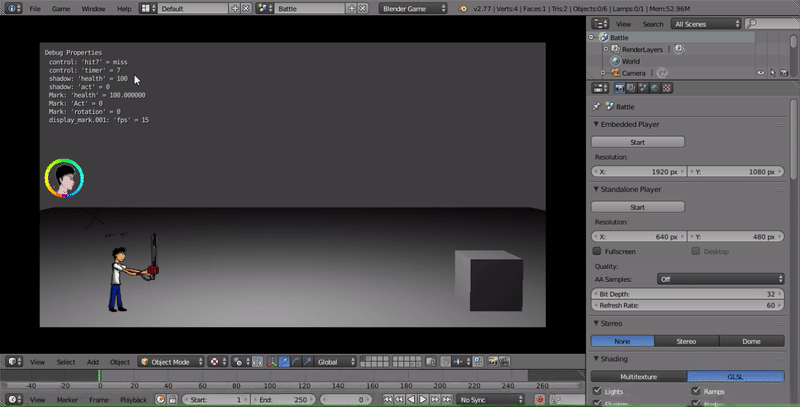Enable the translate manipulator arrow
The image size is (800, 407).
tap(284, 362)
